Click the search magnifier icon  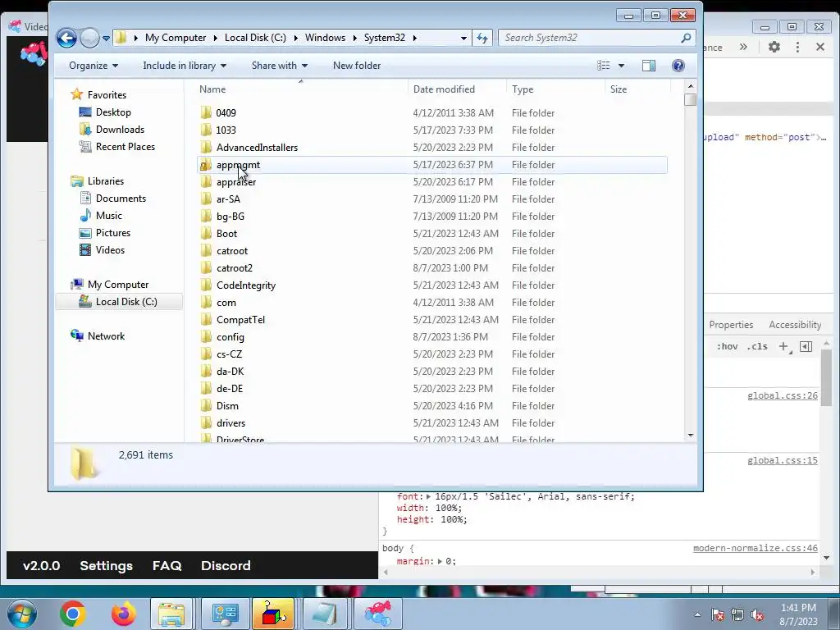[686, 38]
